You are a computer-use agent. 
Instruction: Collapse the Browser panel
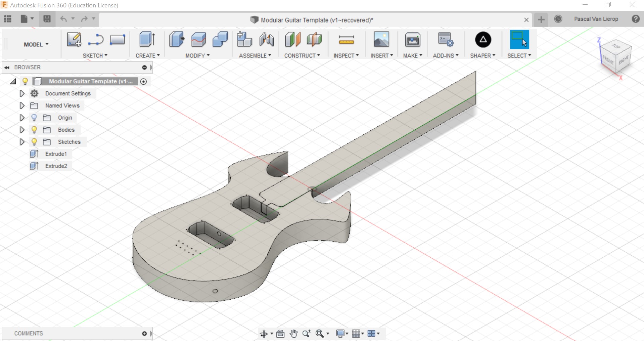[x=7, y=67]
